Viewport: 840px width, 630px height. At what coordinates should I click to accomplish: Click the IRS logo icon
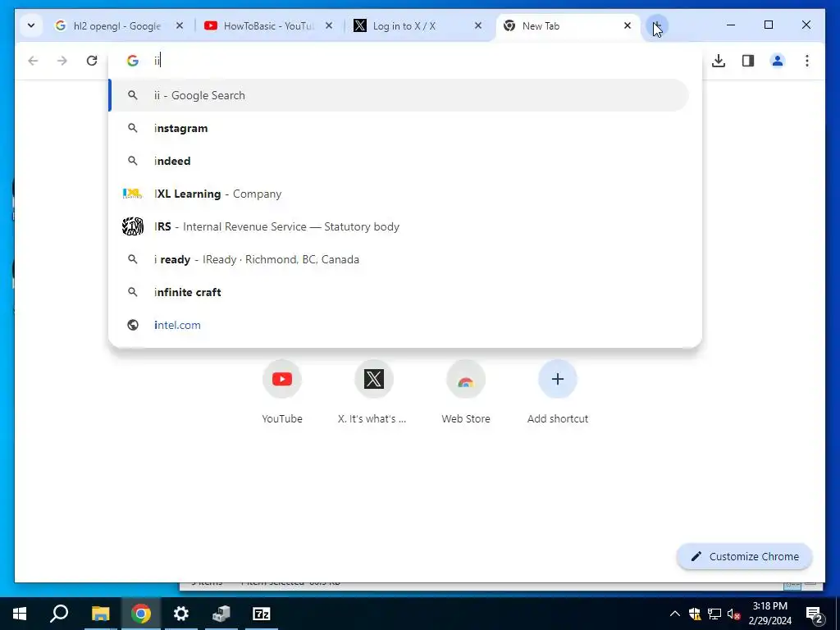[132, 226]
